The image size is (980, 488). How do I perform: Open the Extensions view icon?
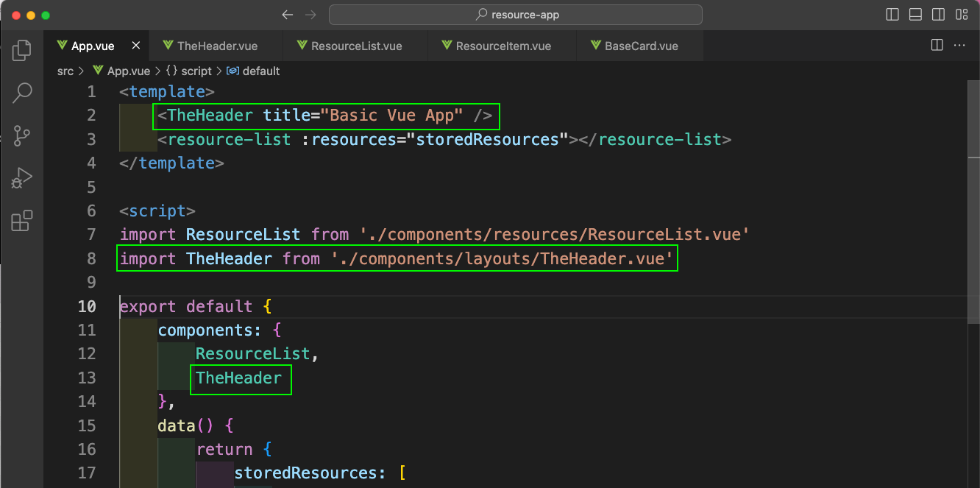(22, 221)
